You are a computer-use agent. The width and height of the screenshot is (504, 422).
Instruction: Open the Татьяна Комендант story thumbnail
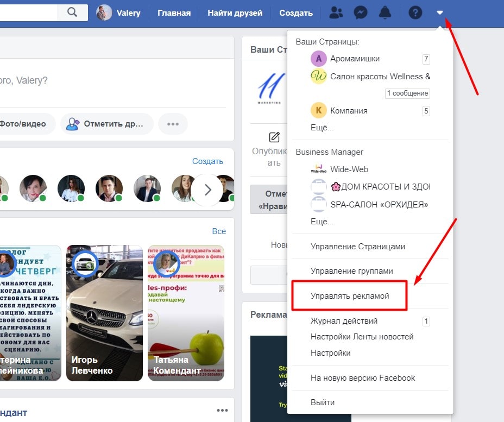[x=186, y=313]
